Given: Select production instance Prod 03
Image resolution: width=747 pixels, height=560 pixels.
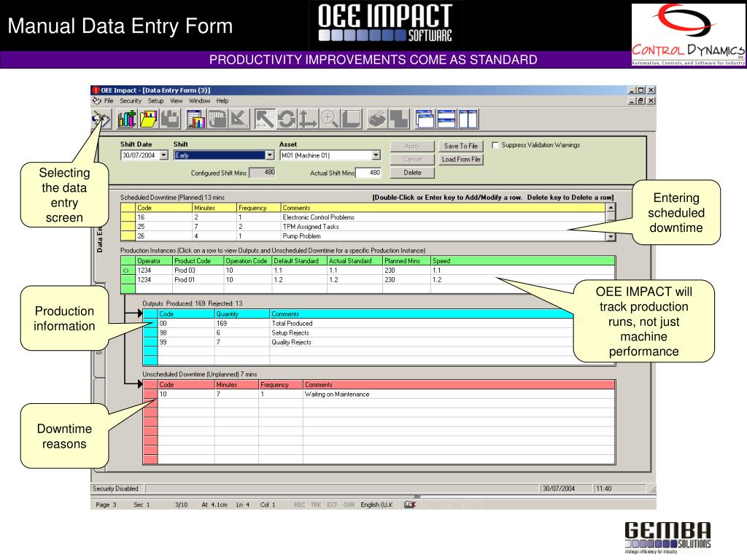Looking at the screenshot, I should point(368,270).
